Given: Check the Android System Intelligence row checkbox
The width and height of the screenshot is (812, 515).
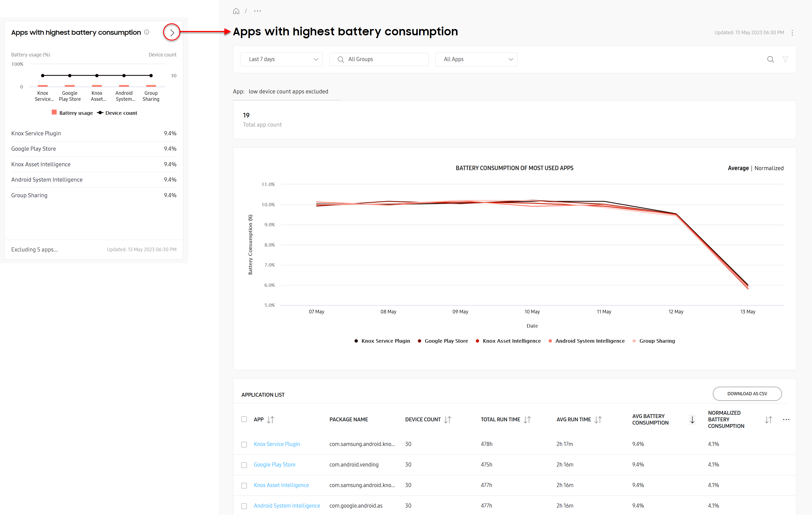Looking at the screenshot, I should 244,506.
